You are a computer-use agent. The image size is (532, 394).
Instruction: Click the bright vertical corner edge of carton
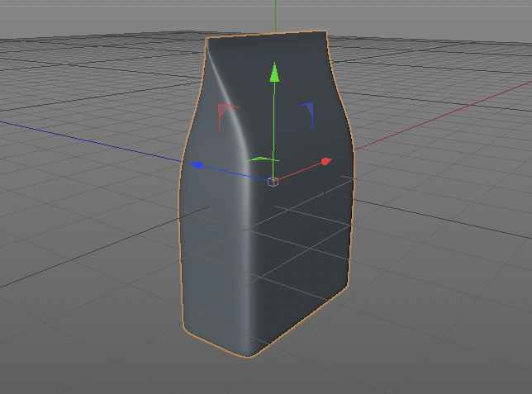point(249,238)
